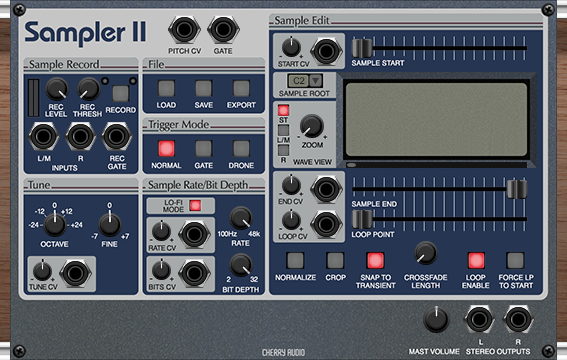The image size is (567, 360).
Task: Click the ZOOM knob in Wave View
Action: (311, 126)
